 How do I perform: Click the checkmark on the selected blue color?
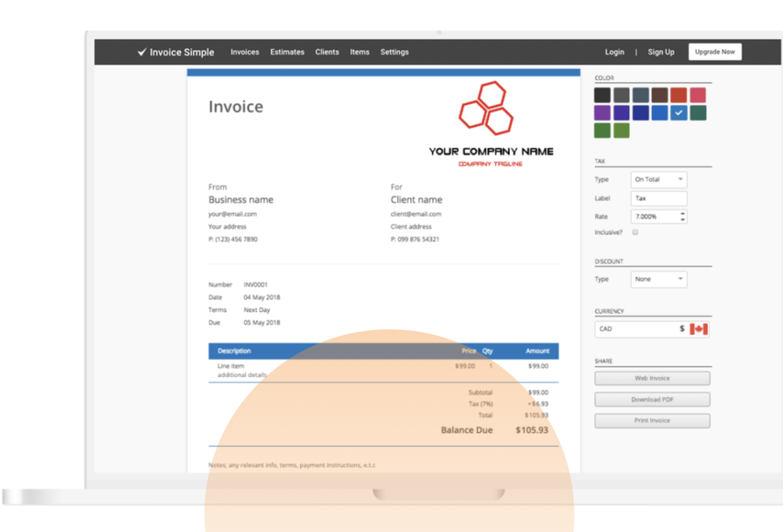coord(680,113)
